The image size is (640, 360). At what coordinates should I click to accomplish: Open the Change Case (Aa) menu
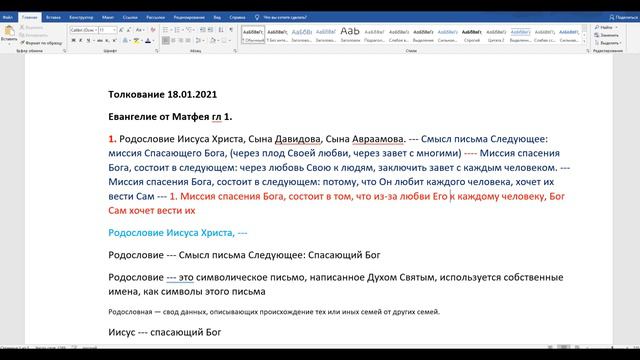pyautogui.click(x=140, y=30)
